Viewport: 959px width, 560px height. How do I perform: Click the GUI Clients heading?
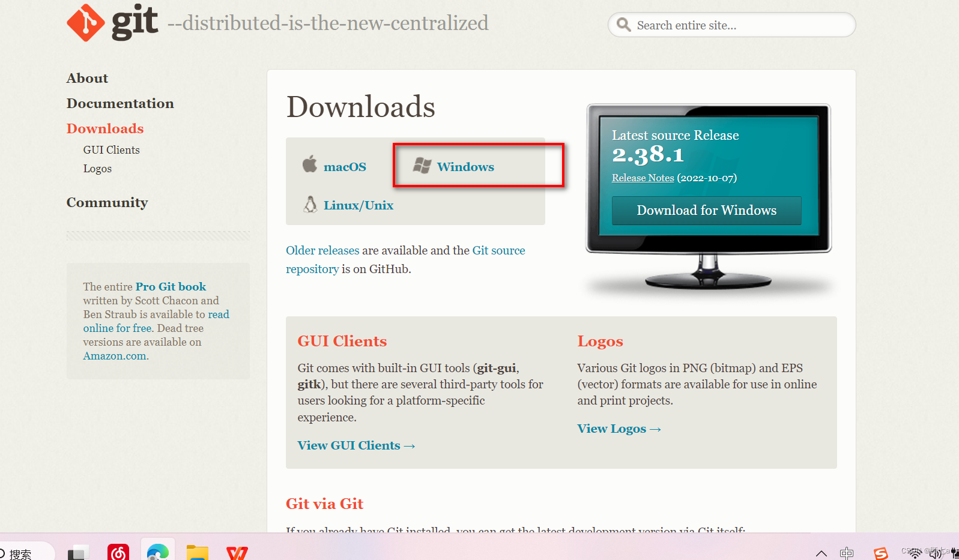coord(342,341)
